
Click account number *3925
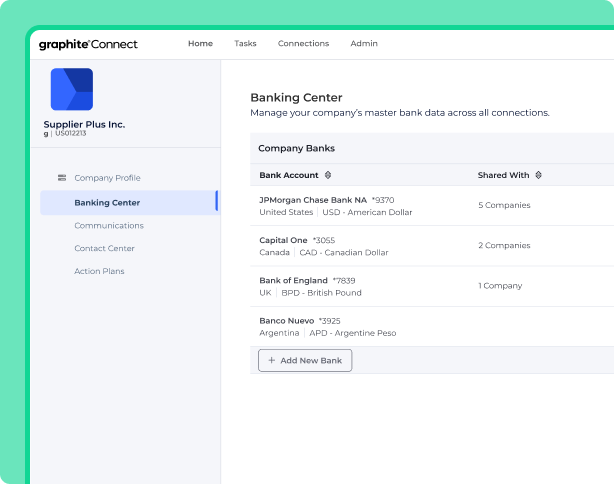[329, 321]
